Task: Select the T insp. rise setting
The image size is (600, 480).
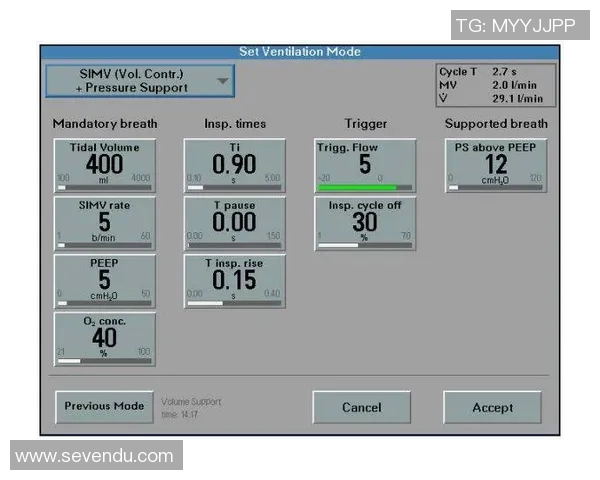Action: click(x=234, y=280)
